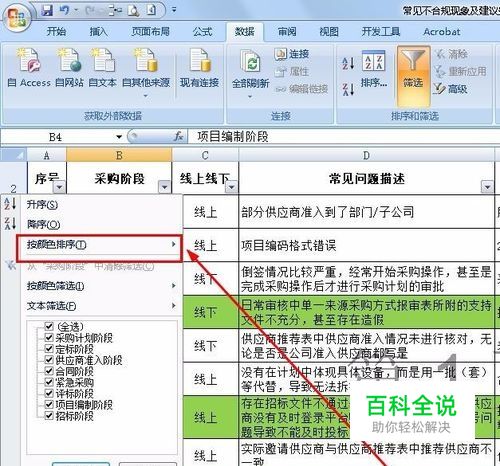The width and height of the screenshot is (500, 466).
Task: Select cell containing 项目编码格式错误
Action: (367, 245)
